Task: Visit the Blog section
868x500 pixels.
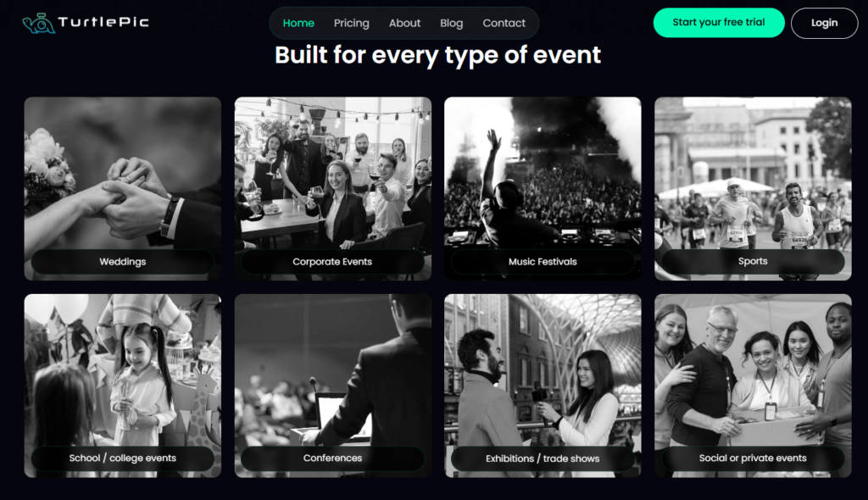Action: pyautogui.click(x=451, y=23)
